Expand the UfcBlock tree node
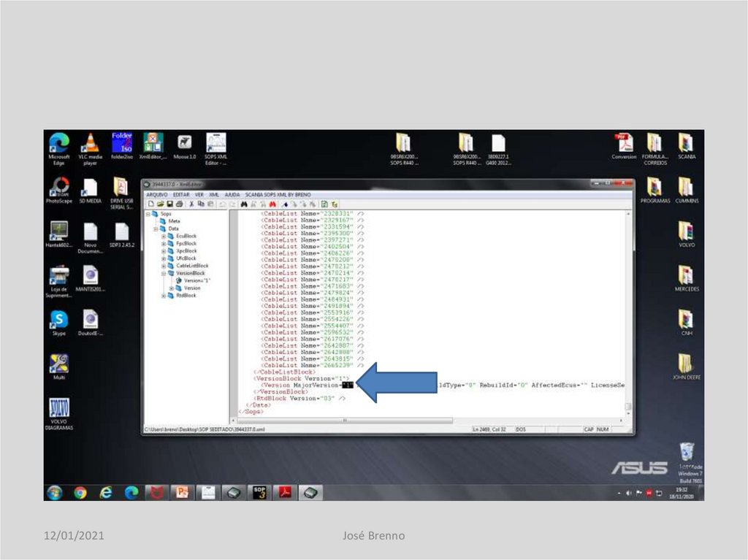 pos(164,258)
